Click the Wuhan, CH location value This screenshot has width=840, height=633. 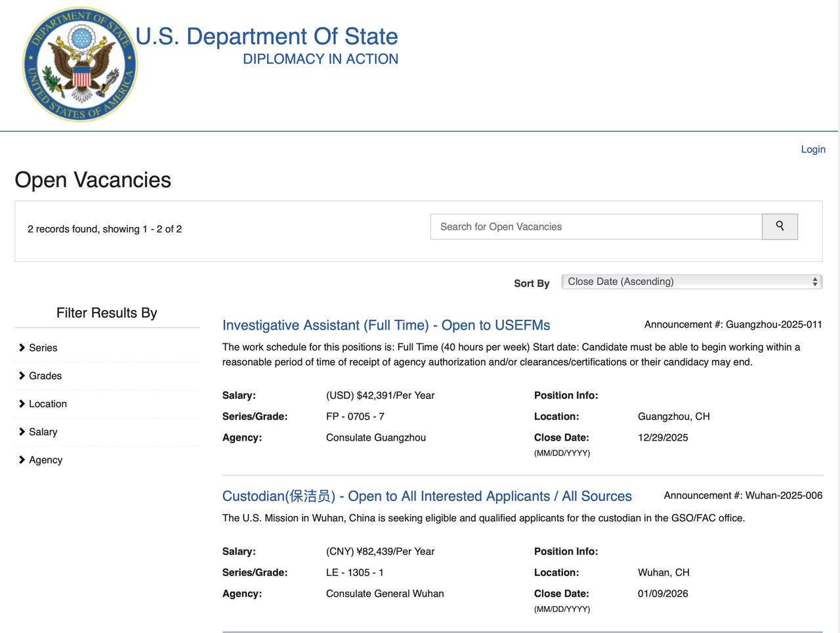663,573
